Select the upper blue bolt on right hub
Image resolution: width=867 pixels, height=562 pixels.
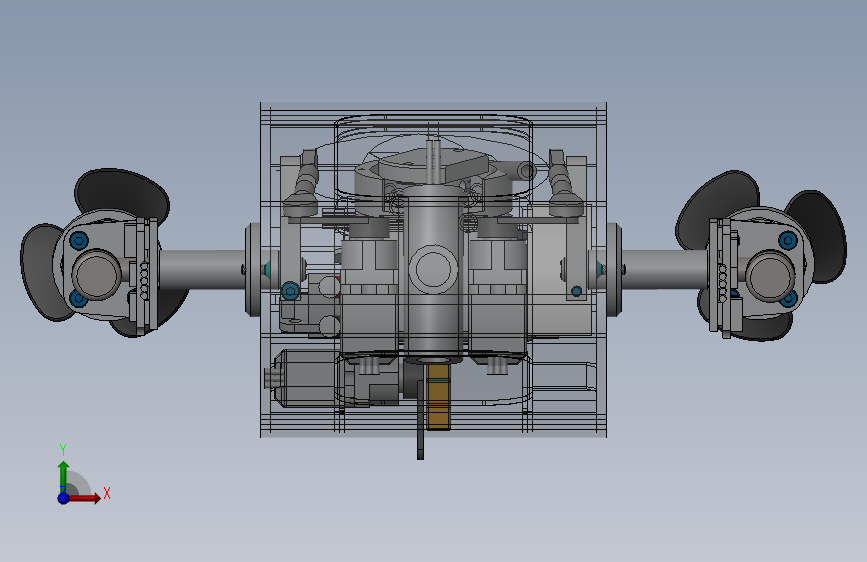pyautogui.click(x=788, y=240)
